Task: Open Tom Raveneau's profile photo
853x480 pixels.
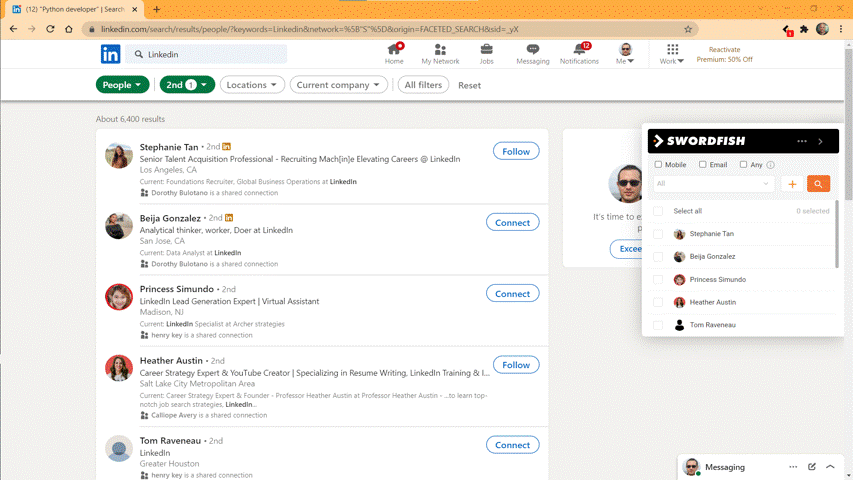Action: pyautogui.click(x=119, y=448)
